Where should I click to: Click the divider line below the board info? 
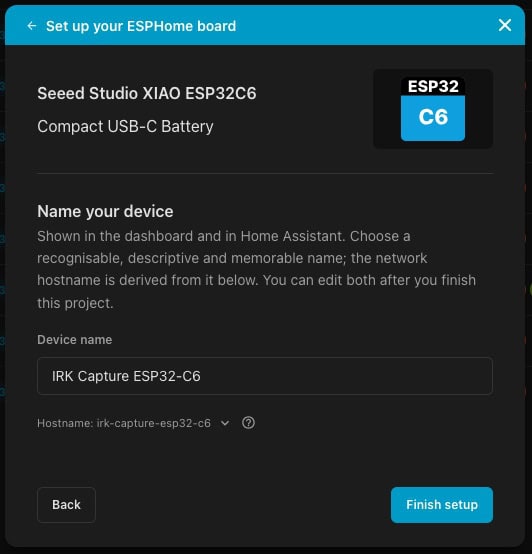(265, 173)
